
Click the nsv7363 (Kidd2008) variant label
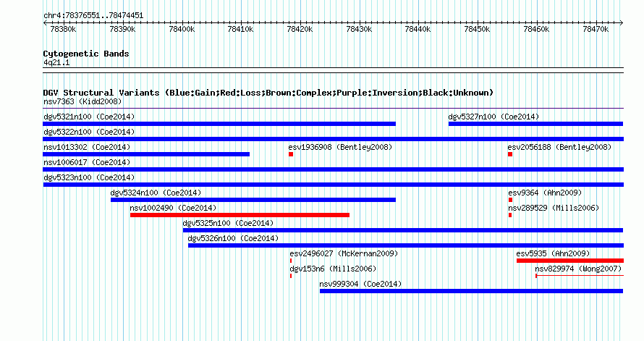82,101
